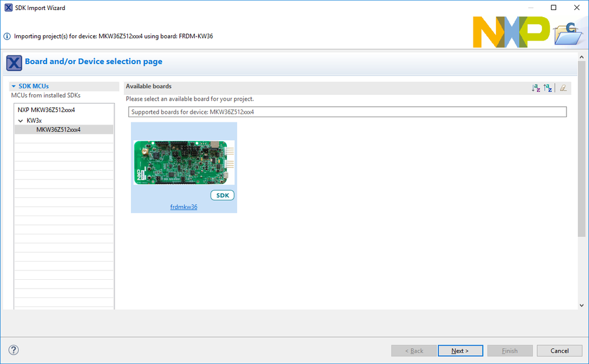Click the vertical scrollbar thumb
Screen dimensions: 589x364
coord(581,149)
